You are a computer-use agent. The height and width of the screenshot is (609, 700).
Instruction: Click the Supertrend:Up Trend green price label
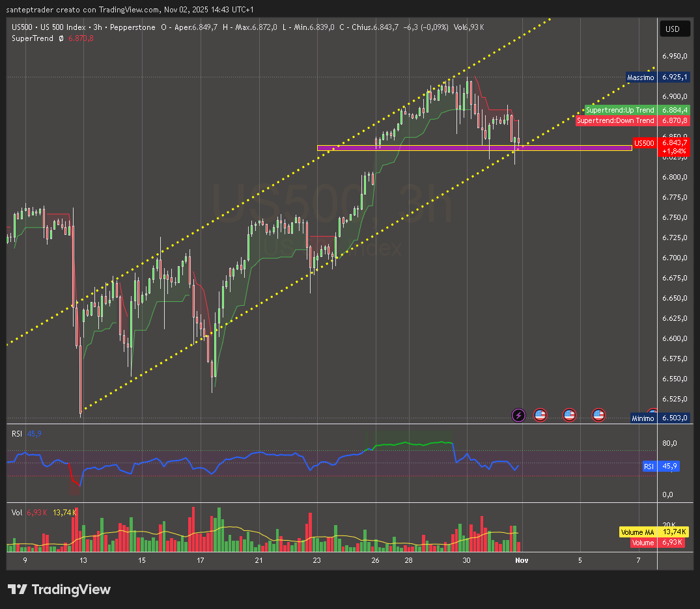point(620,111)
